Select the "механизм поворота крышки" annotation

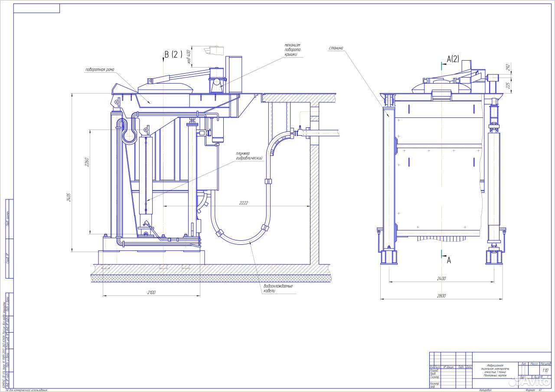(292, 50)
